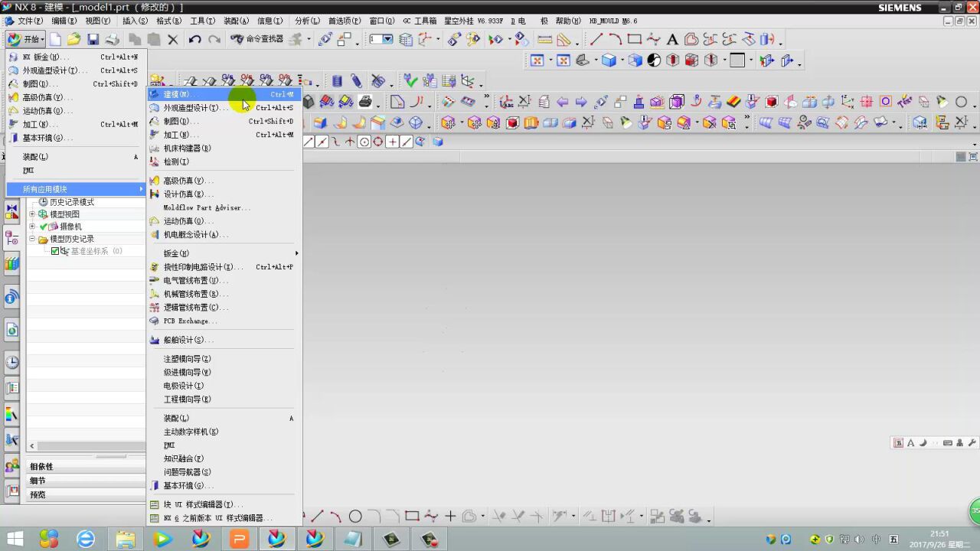Click the 开始 Start button
This screenshot has height=551, width=980.
point(25,39)
